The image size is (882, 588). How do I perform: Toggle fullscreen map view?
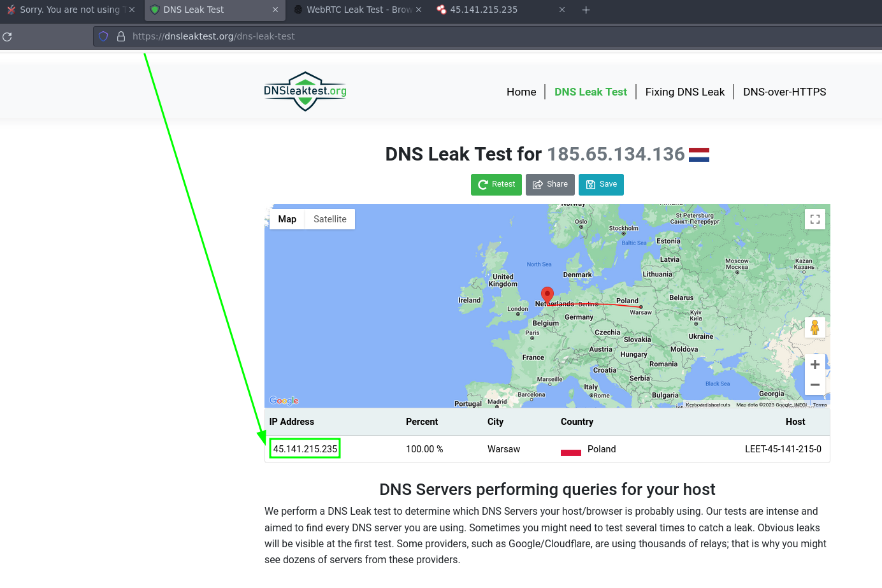pyautogui.click(x=815, y=219)
